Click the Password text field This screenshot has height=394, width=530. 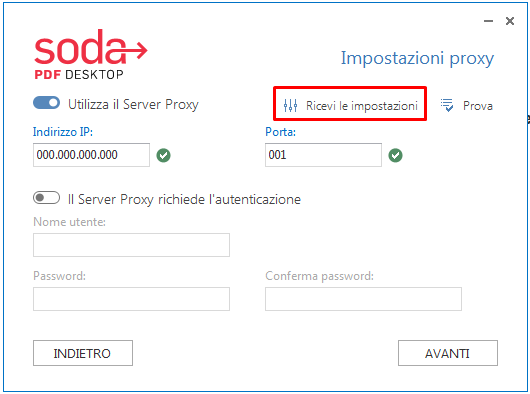click(x=131, y=299)
